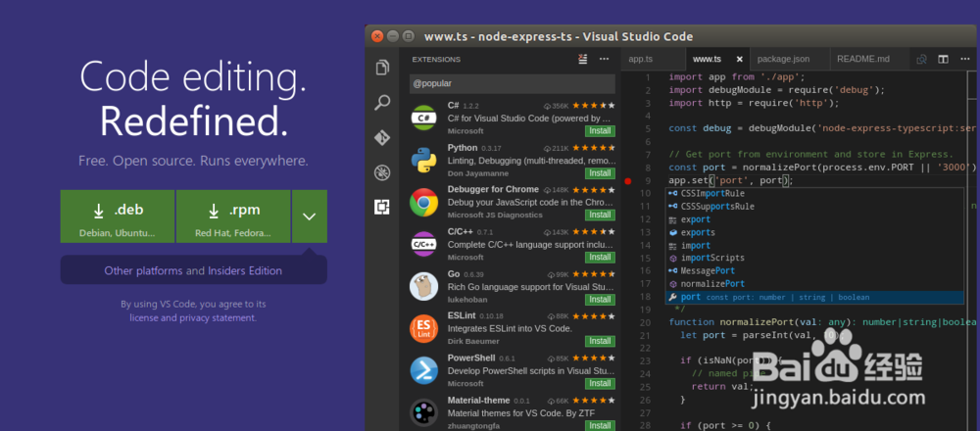The height and width of the screenshot is (431, 980).
Task: Click the ESLint extension icon
Action: [x=423, y=328]
